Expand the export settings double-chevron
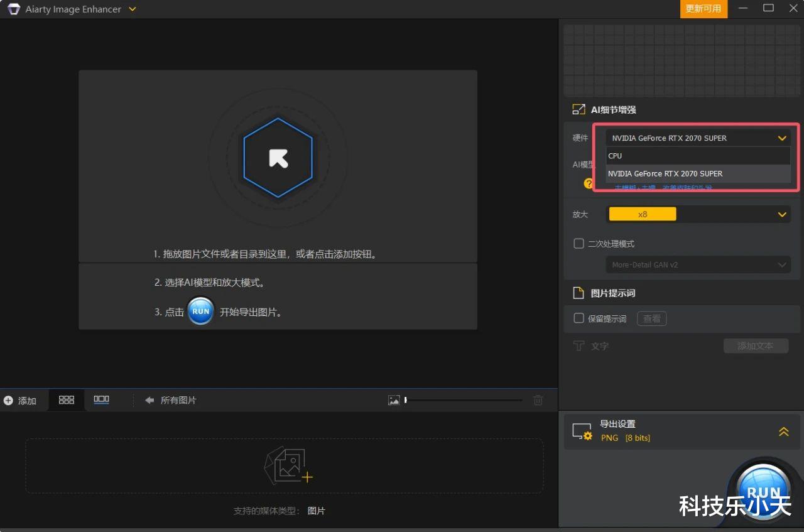The image size is (804, 532). tap(783, 432)
